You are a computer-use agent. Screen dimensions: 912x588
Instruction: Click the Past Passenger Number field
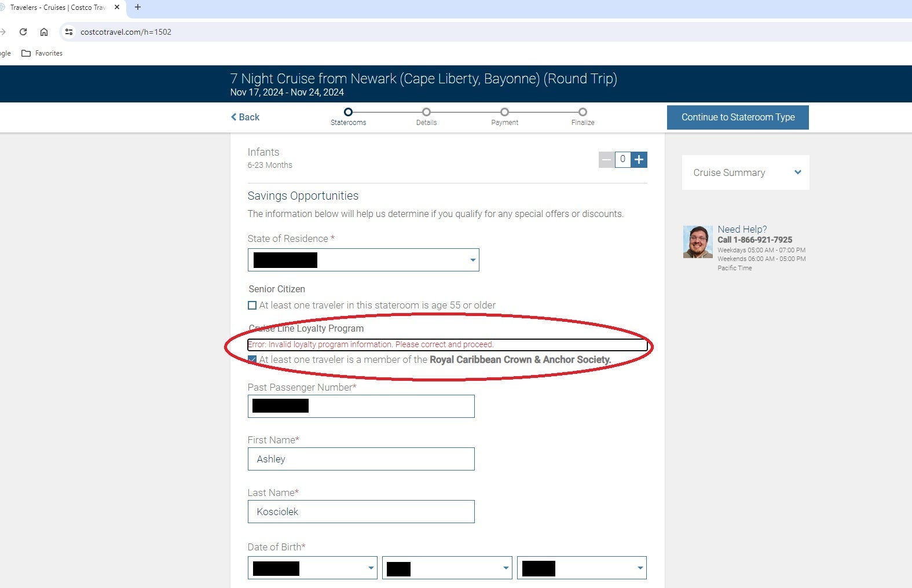(x=361, y=406)
